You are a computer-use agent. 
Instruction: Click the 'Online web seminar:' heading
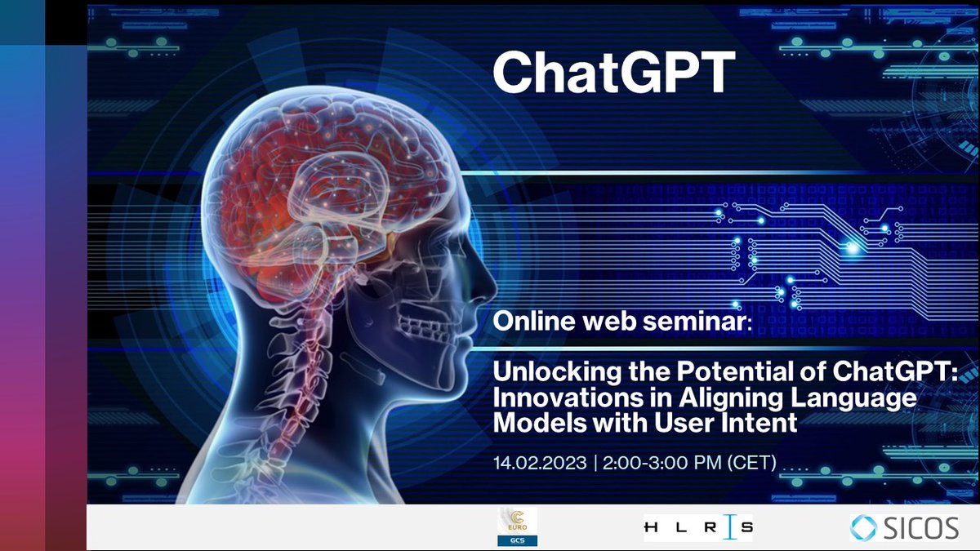[x=621, y=322]
